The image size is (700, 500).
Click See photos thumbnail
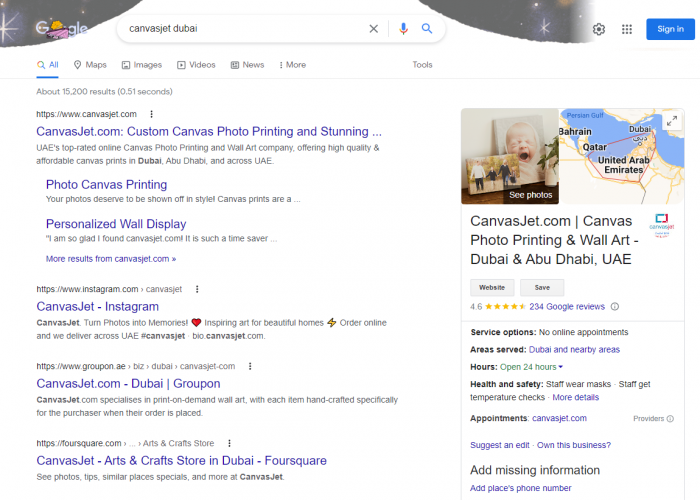[510, 156]
